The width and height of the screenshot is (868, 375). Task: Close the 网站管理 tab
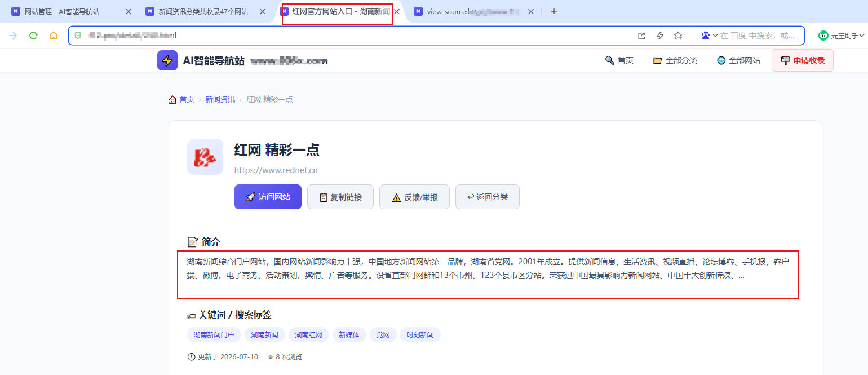(129, 11)
